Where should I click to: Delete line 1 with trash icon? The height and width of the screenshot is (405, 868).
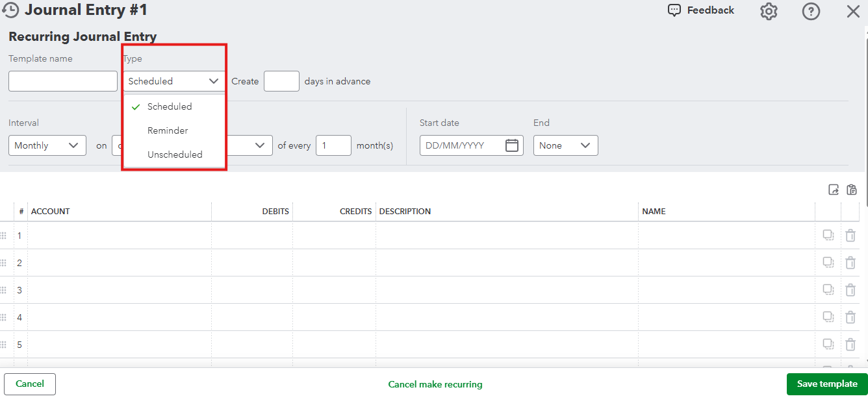[850, 236]
